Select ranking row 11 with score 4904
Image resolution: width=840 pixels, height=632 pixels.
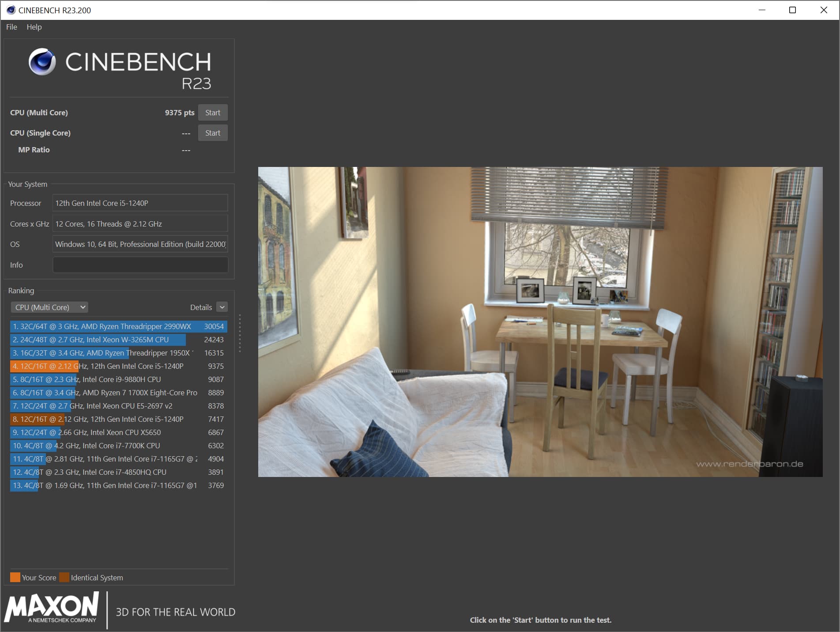coord(119,459)
